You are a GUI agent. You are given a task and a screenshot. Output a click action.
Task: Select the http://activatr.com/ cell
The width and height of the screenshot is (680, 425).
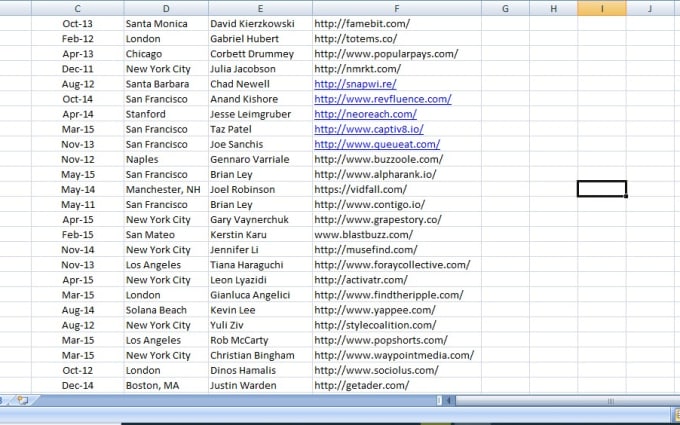click(397, 280)
